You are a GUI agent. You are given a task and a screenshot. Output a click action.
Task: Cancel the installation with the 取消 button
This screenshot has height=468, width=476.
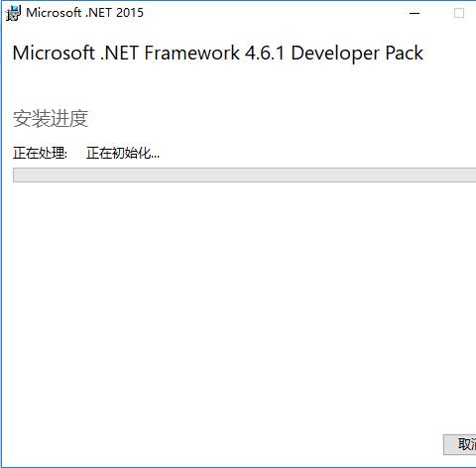pyautogui.click(x=460, y=444)
